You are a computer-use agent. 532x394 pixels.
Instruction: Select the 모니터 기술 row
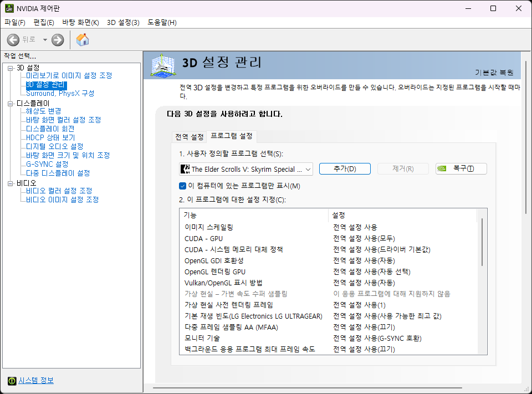coord(329,339)
